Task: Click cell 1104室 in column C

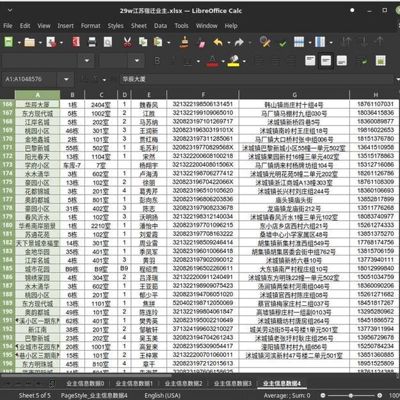Action: (x=101, y=156)
